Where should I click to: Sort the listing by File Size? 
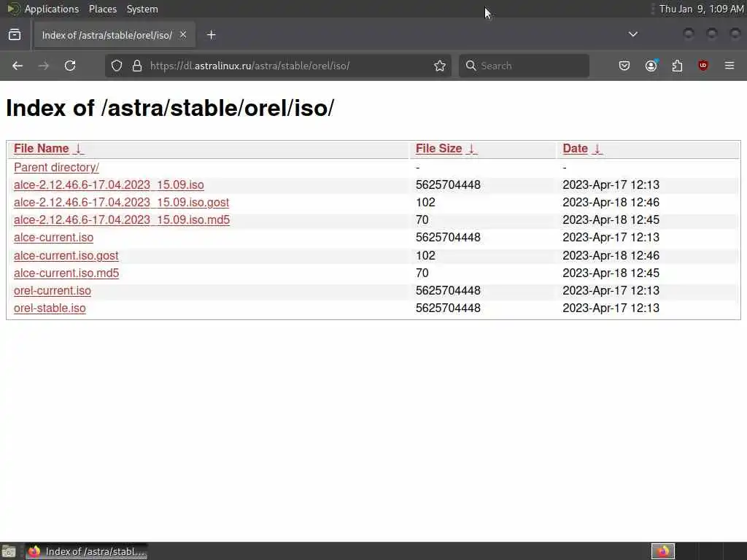click(x=438, y=149)
